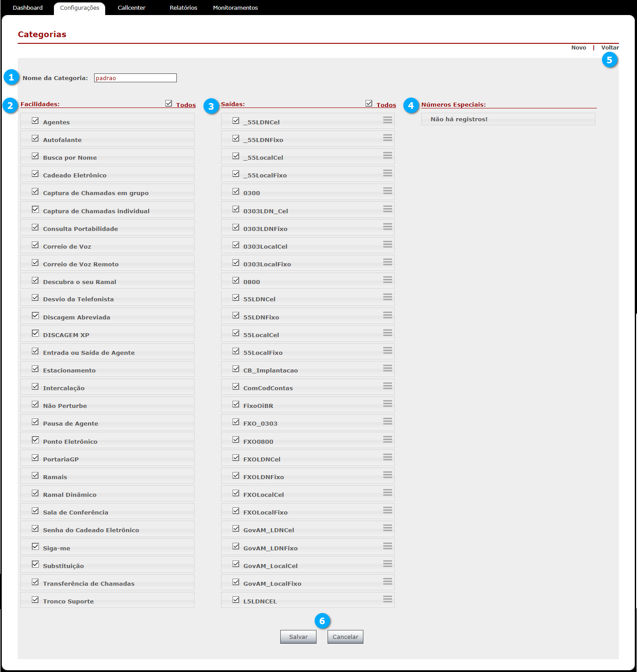Focus the Nome da Categoria field

135,78
